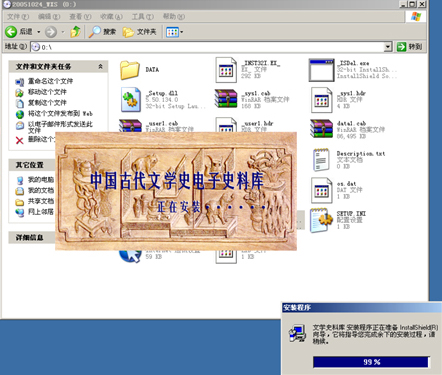This screenshot has height=375, width=442.
Task: Select the Description.txt file icon
Action: point(321,160)
